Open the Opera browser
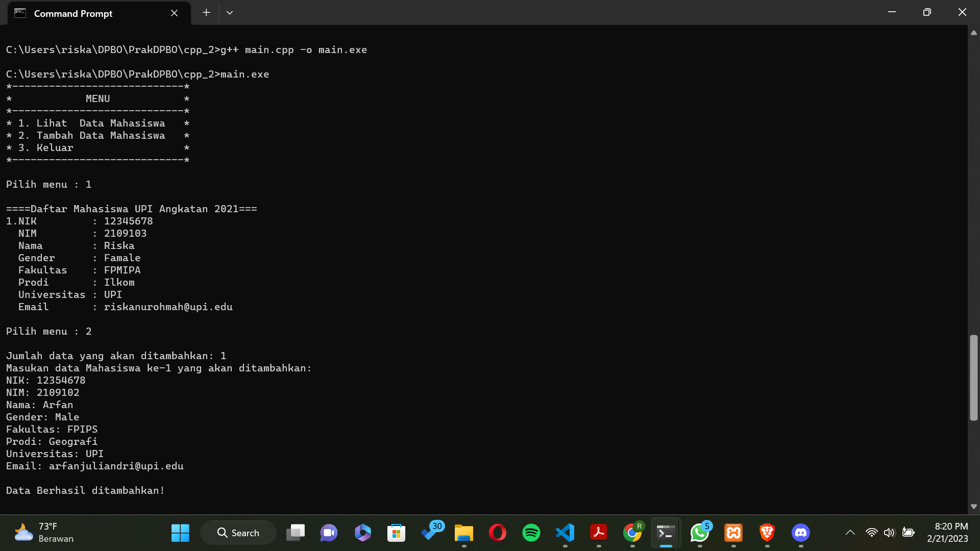Image resolution: width=980 pixels, height=551 pixels. 498,533
